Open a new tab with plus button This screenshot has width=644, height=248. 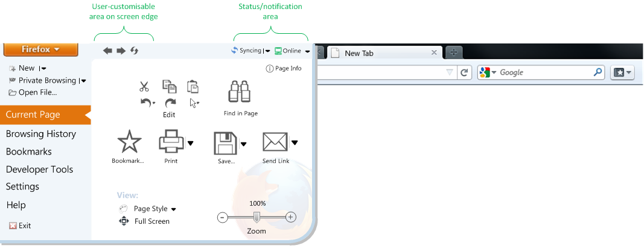pyautogui.click(x=453, y=52)
